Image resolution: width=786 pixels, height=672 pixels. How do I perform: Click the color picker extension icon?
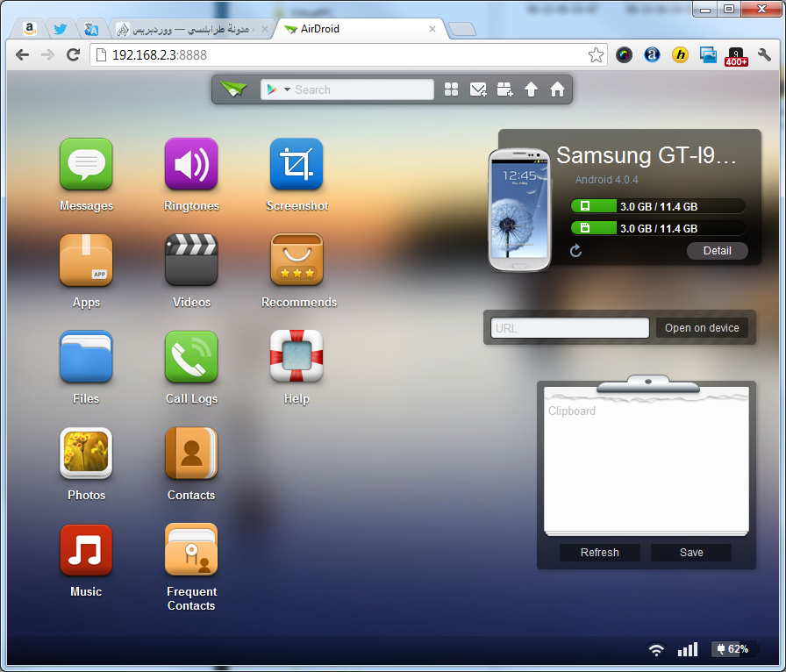[624, 54]
